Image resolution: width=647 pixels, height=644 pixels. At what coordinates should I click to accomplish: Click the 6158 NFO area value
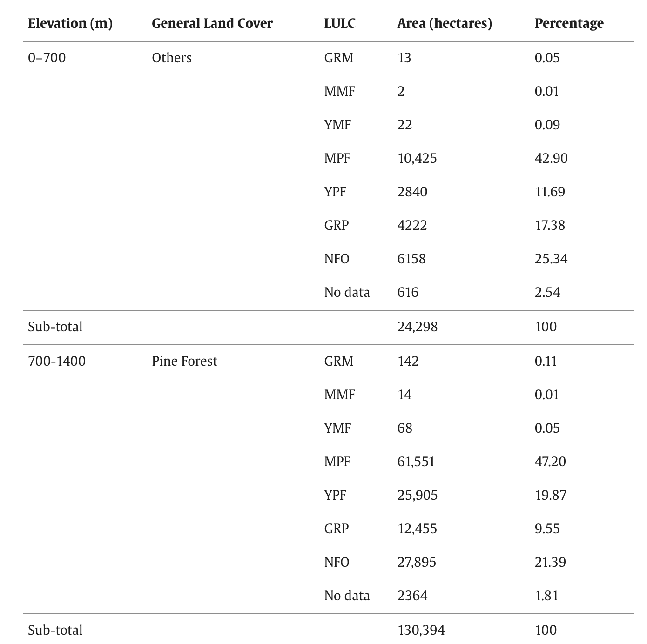tap(411, 259)
